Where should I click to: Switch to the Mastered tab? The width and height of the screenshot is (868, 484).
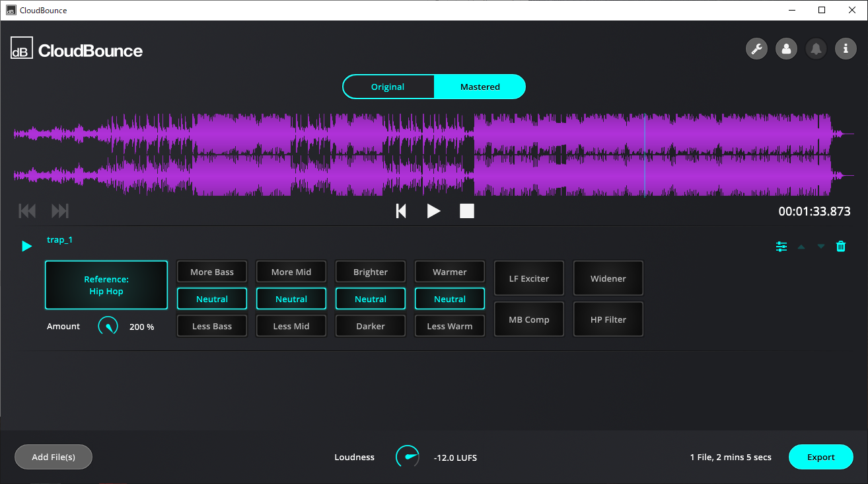tap(480, 87)
